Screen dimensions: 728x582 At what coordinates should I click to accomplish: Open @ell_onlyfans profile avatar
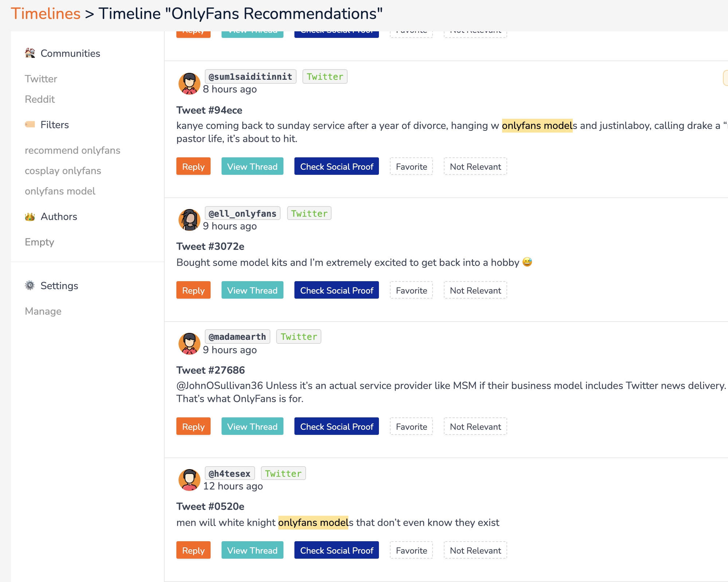coord(189,220)
